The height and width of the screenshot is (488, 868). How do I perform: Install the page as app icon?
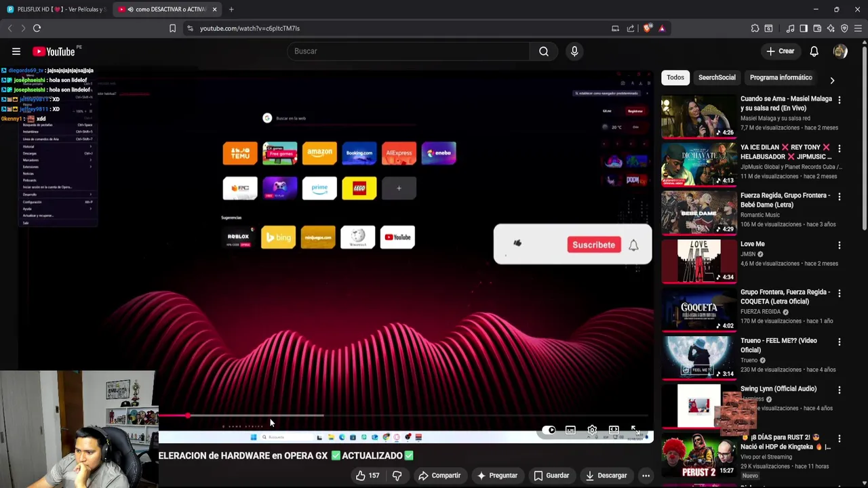click(615, 28)
